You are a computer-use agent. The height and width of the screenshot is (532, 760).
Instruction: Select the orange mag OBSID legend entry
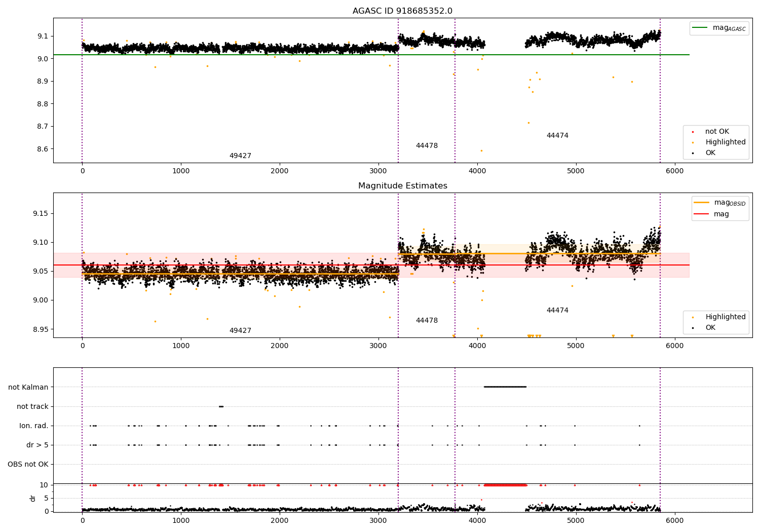(x=720, y=203)
